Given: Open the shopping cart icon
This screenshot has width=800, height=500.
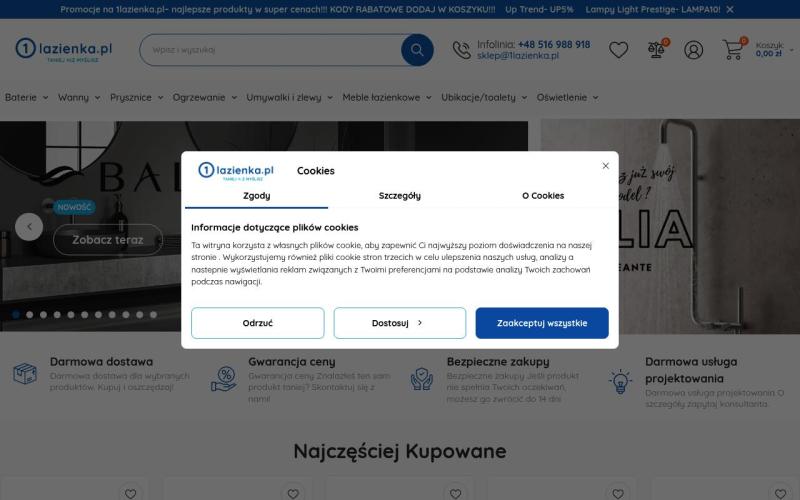Looking at the screenshot, I should [x=733, y=49].
